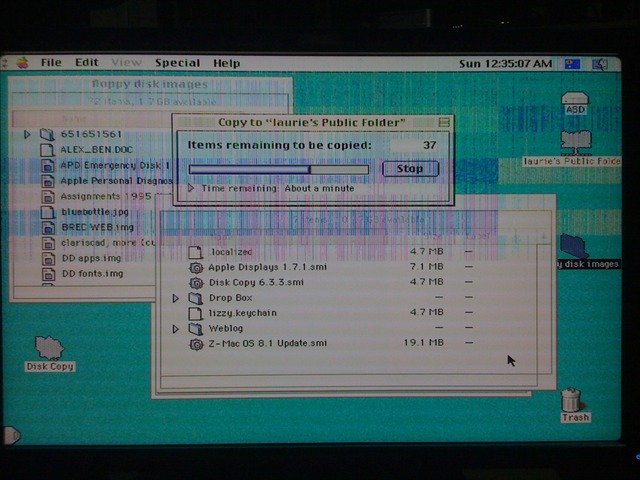Select the Weblog folder icon

coord(196,329)
